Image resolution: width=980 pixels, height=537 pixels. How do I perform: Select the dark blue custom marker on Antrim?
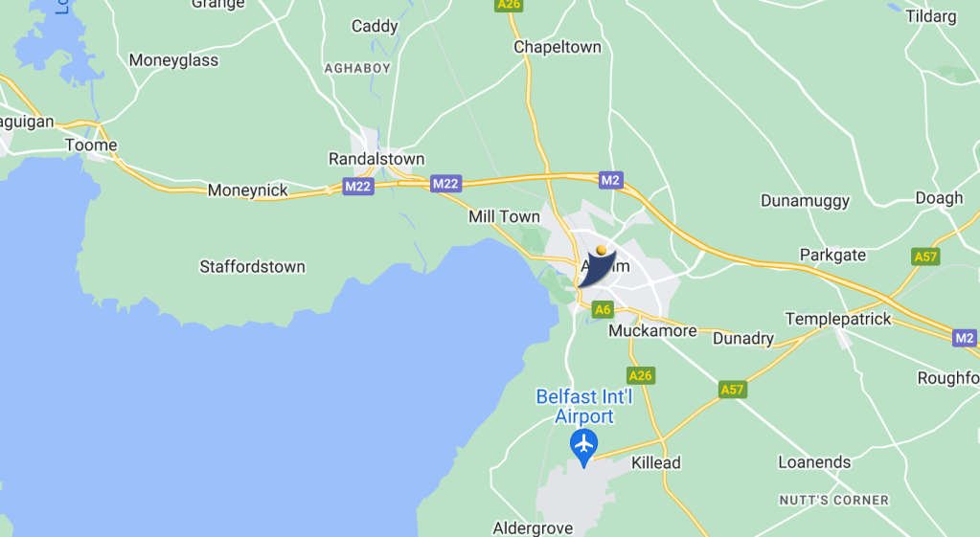pyautogui.click(x=598, y=267)
